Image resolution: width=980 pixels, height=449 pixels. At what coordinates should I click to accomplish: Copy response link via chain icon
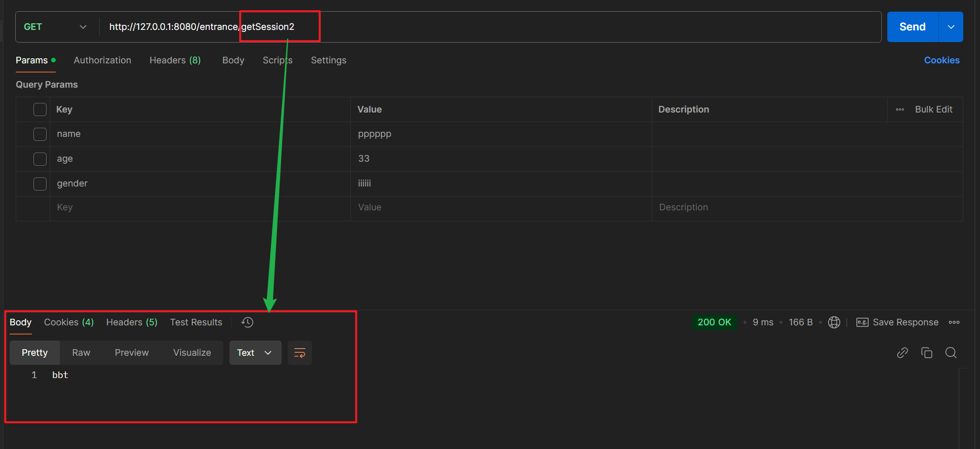click(903, 353)
